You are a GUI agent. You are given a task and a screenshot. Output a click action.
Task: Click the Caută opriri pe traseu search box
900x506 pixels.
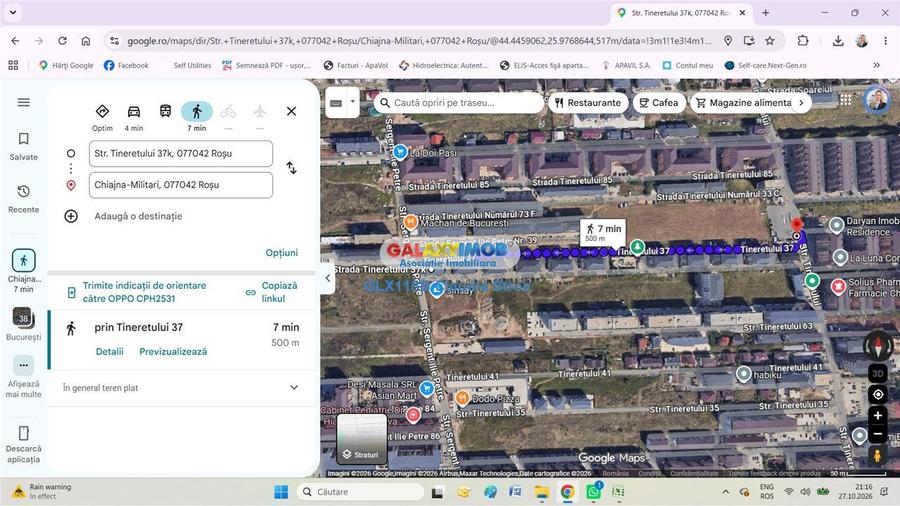459,103
